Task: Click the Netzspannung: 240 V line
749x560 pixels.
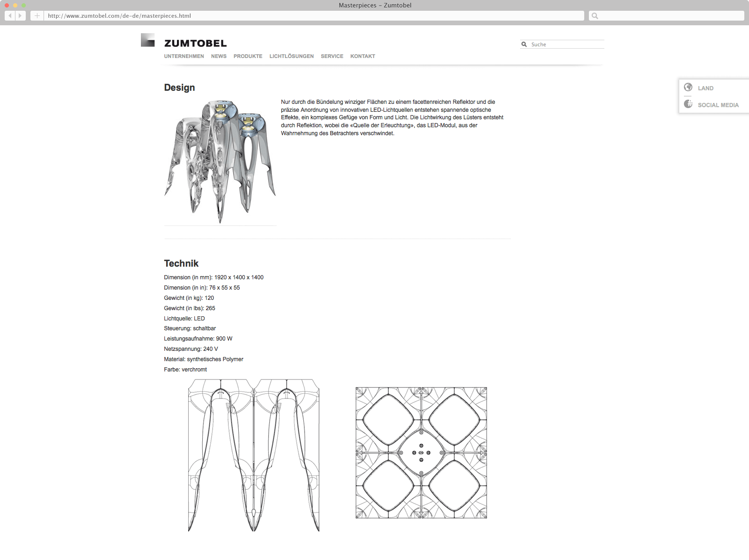Action: pos(191,349)
